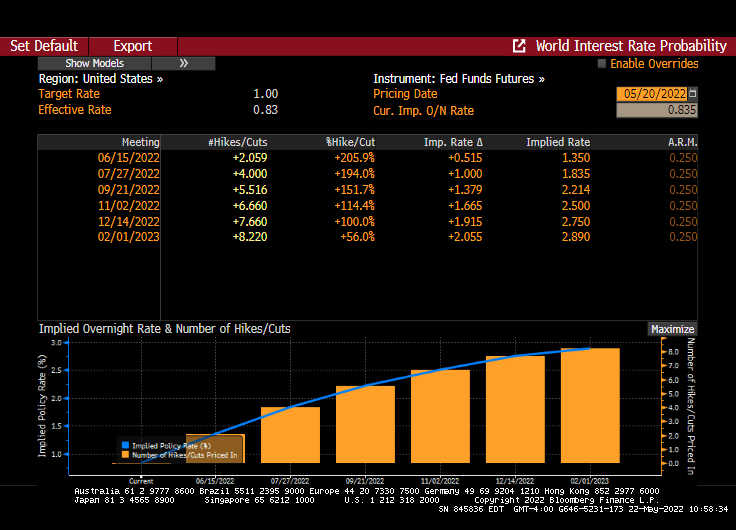Image resolution: width=736 pixels, height=530 pixels.
Task: Click the orange Hikes/Cuts Priced In legend marker
Action: [125, 455]
